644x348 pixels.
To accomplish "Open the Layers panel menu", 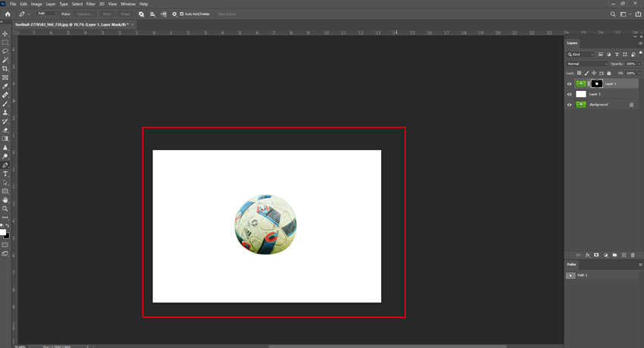I will click(640, 43).
